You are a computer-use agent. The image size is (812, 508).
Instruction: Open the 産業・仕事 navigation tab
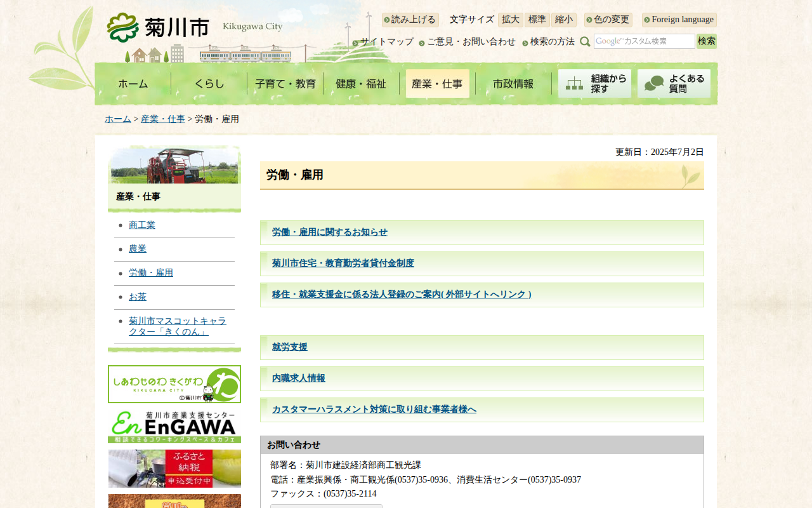437,84
